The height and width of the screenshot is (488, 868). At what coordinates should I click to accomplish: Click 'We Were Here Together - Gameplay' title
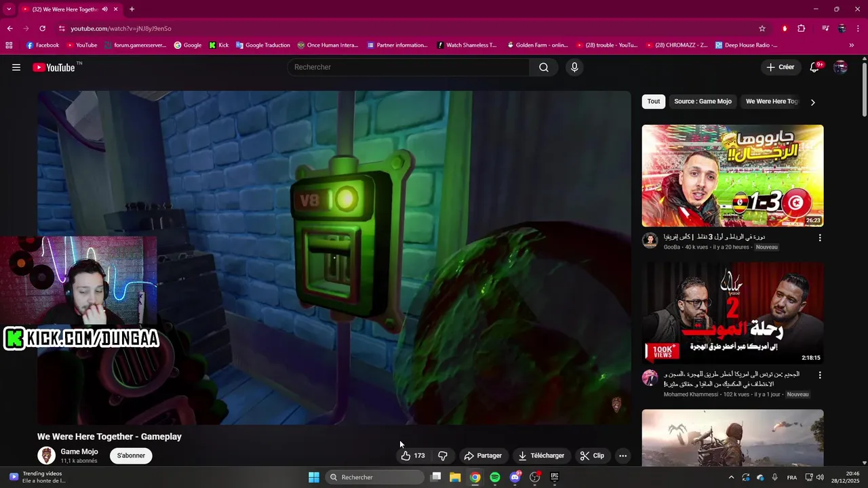point(109,436)
